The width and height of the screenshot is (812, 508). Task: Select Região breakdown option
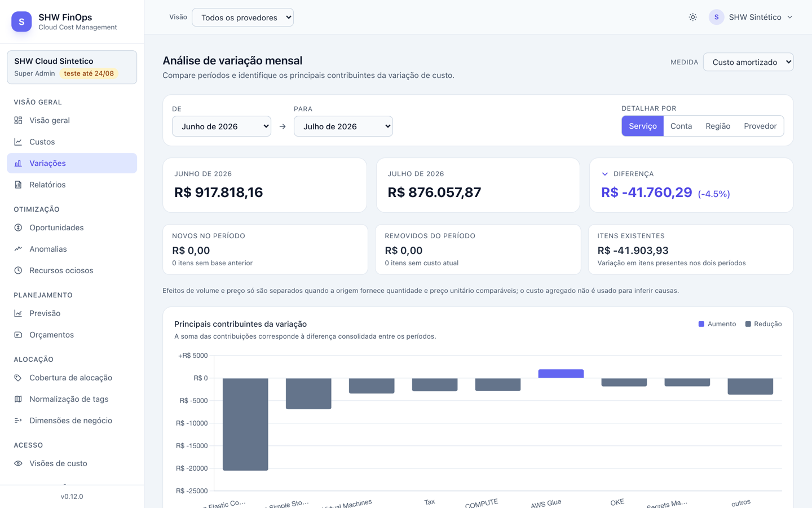(x=718, y=126)
